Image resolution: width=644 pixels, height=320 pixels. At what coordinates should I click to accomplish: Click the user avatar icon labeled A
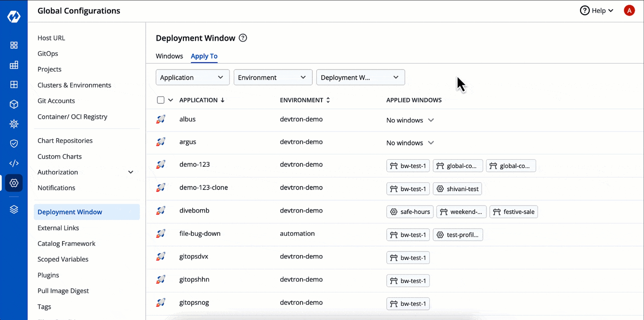pos(629,11)
